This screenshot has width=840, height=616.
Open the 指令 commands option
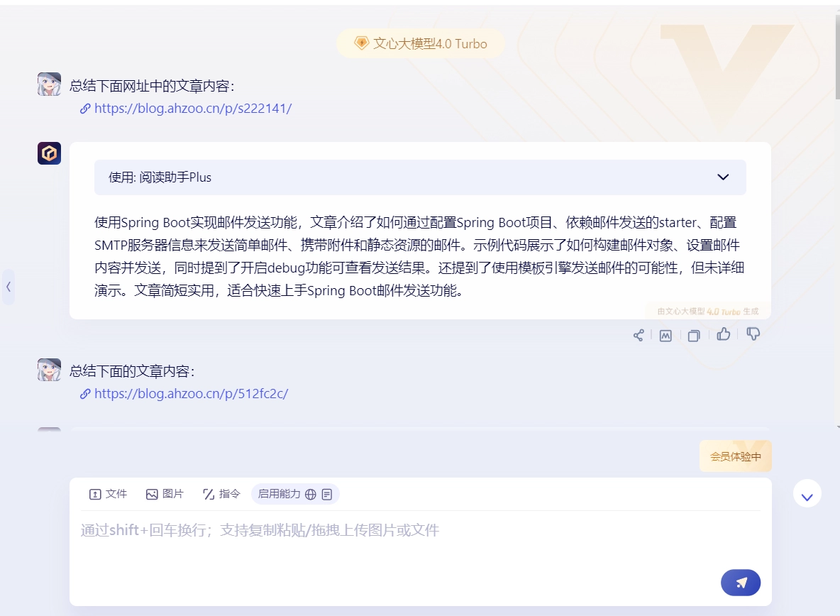[x=221, y=494]
